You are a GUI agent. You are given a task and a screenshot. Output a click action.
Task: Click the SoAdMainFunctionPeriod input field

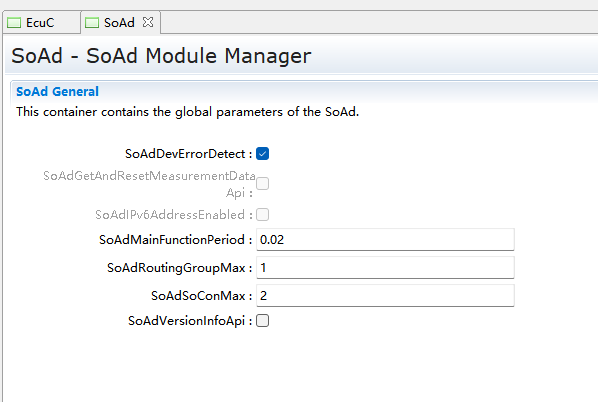(385, 240)
